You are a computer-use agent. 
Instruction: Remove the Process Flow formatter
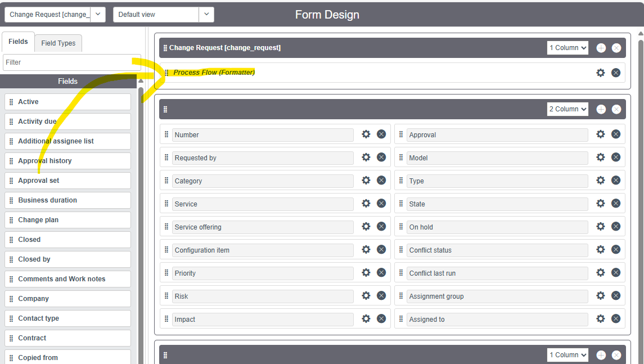(615, 72)
